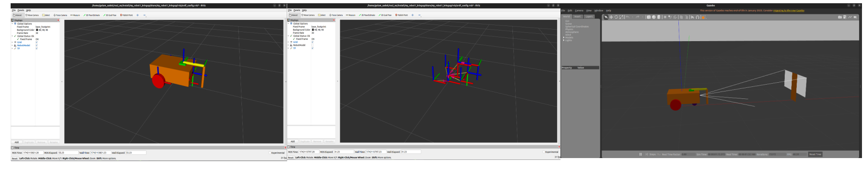Expand RobotModel display in RViz with orange robot
The image size is (868, 171).
pos(12,45)
